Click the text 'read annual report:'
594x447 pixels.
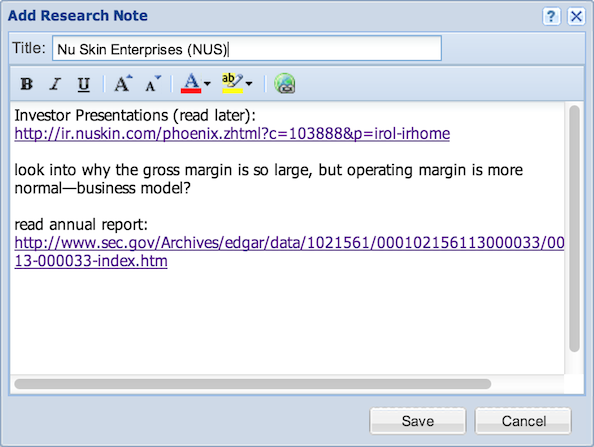81,225
